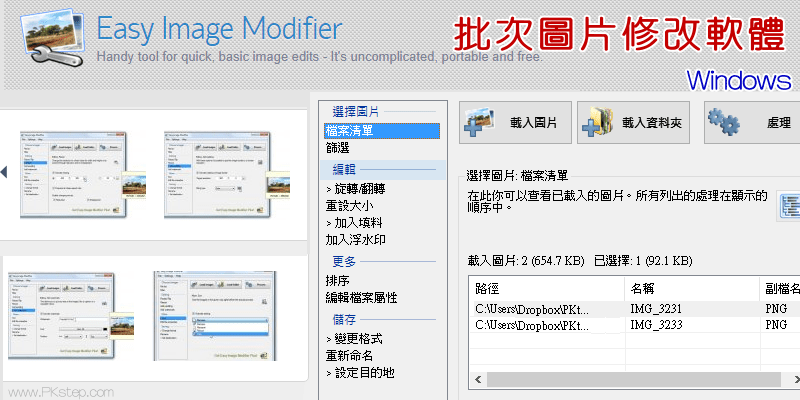
Task: Click PNG extension of IMG_3231 row
Action: point(776,309)
